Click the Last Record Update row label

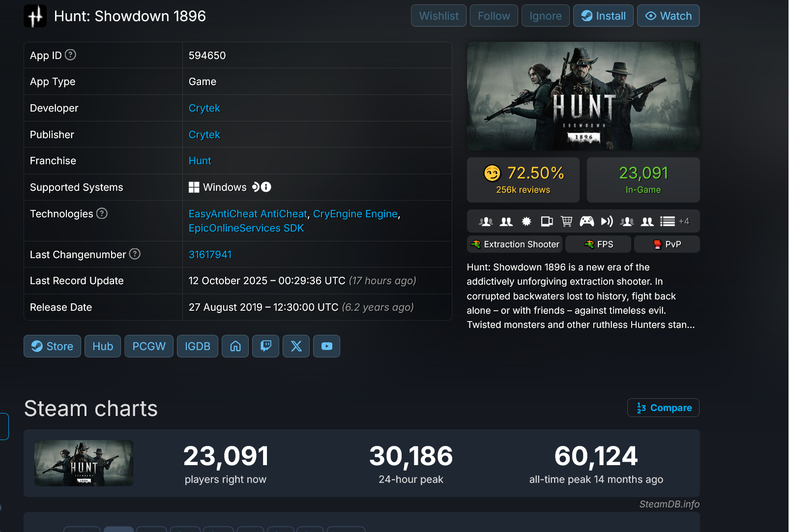(x=77, y=281)
